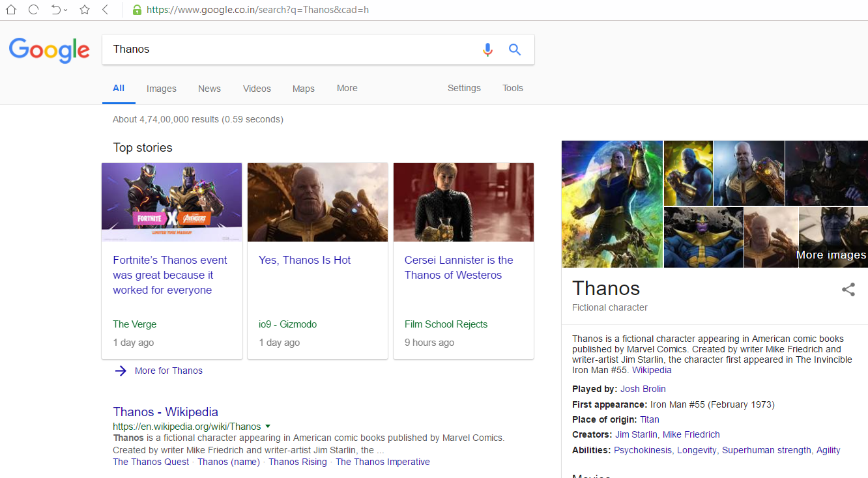Click 'io9 - Gizmodo' source label

point(288,324)
